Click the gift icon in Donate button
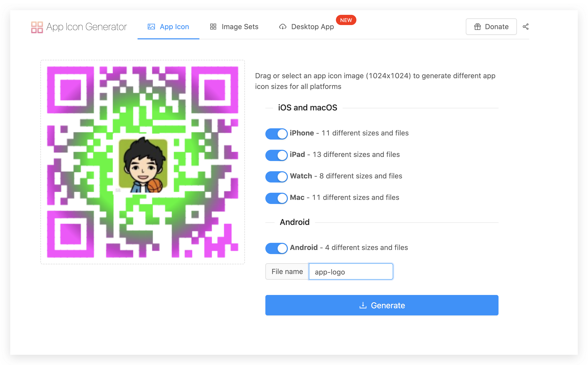Viewport: 588px width, 365px height. (477, 27)
